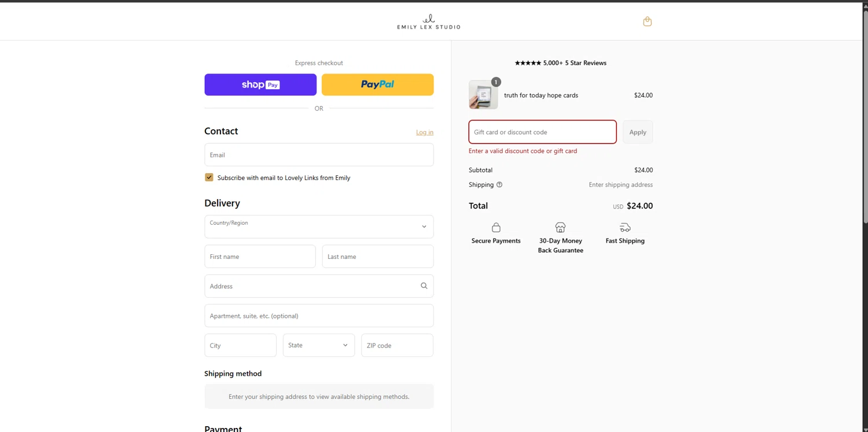Click the Fast Shipping truck icon
The height and width of the screenshot is (432, 868).
(625, 227)
